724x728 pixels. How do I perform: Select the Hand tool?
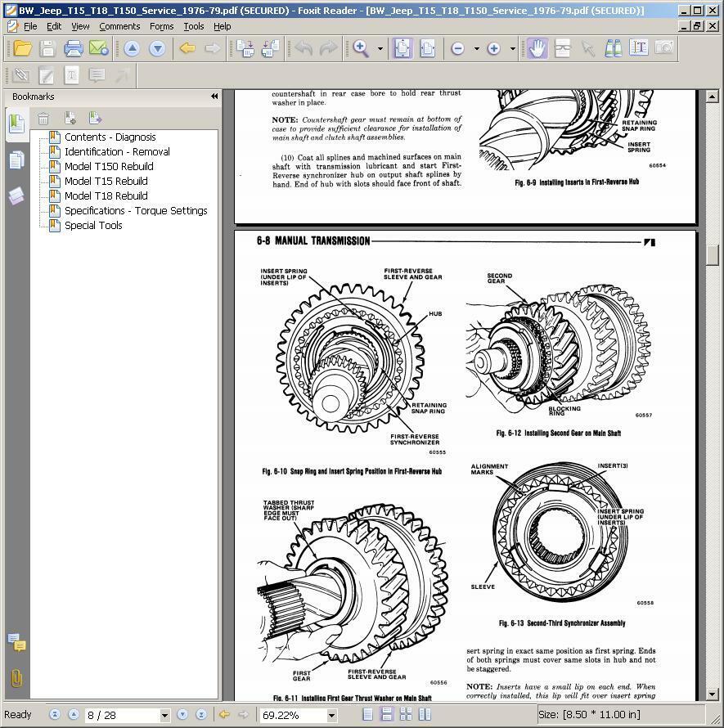coord(537,49)
